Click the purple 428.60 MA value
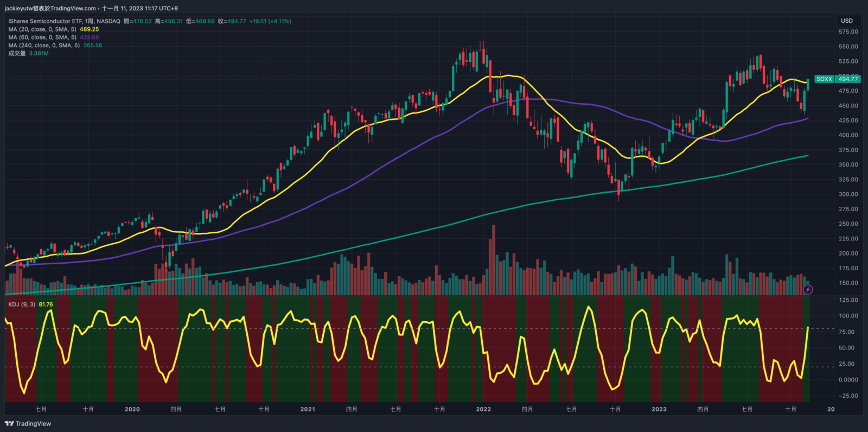 click(89, 37)
